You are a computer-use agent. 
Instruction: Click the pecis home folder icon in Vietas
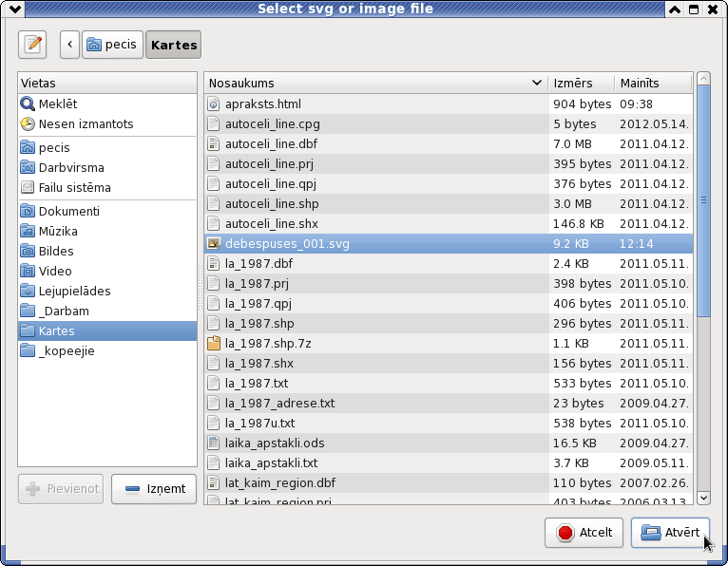(x=28, y=147)
